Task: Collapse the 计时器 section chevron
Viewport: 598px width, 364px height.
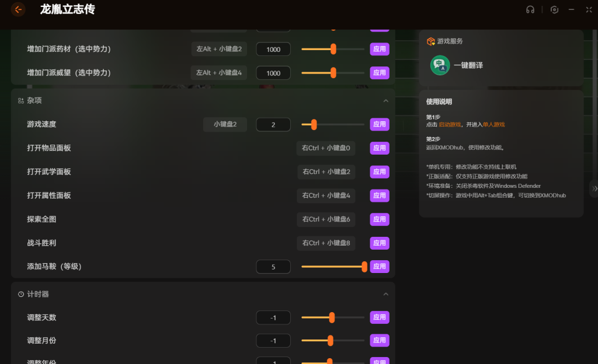Action: [385, 295]
